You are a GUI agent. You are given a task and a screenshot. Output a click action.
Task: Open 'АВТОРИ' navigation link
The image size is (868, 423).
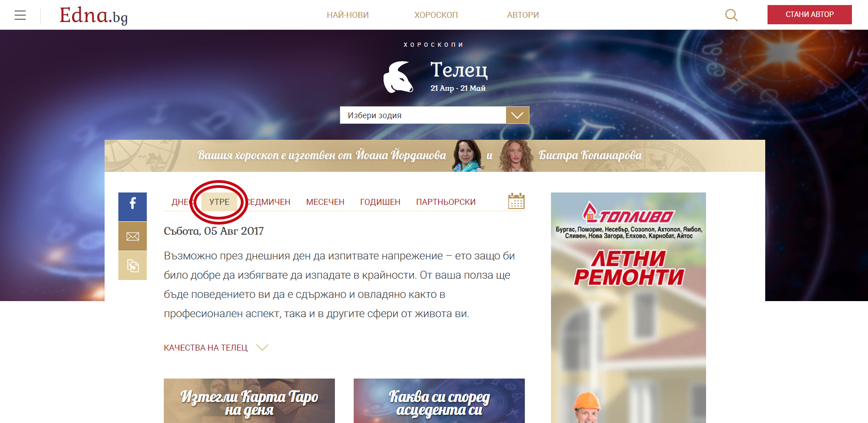(x=523, y=15)
